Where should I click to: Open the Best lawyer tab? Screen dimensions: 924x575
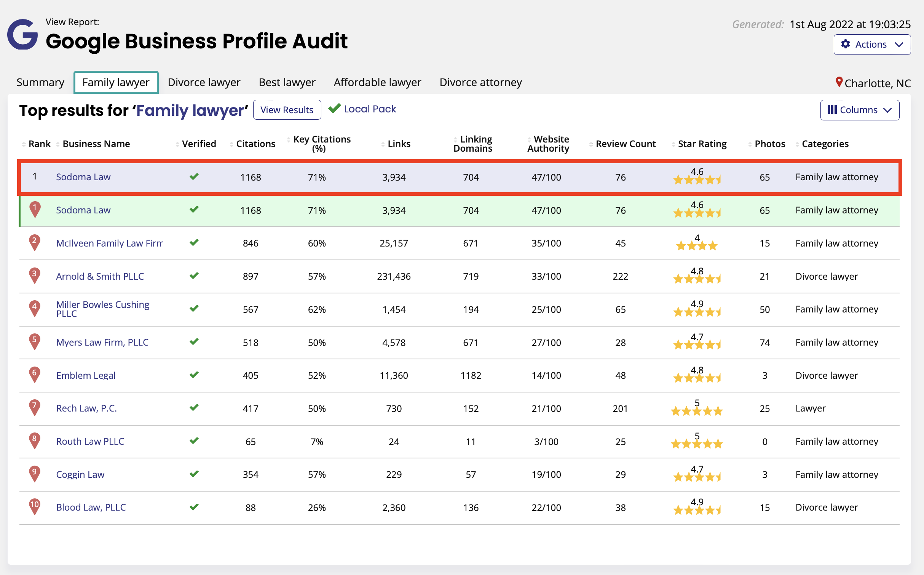287,82
